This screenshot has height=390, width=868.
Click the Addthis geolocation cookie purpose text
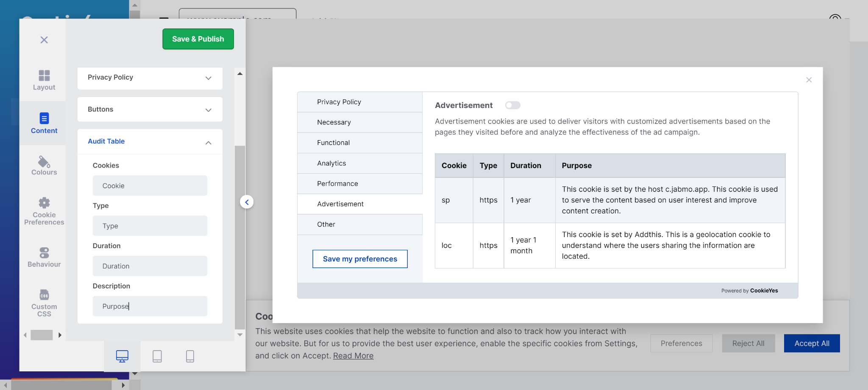tap(666, 246)
